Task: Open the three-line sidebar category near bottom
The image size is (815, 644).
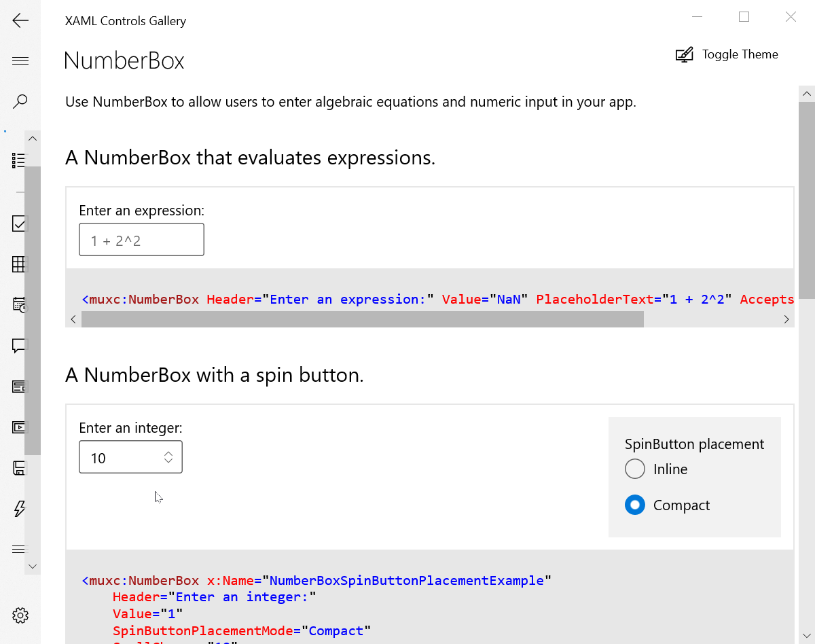Action: 19,549
